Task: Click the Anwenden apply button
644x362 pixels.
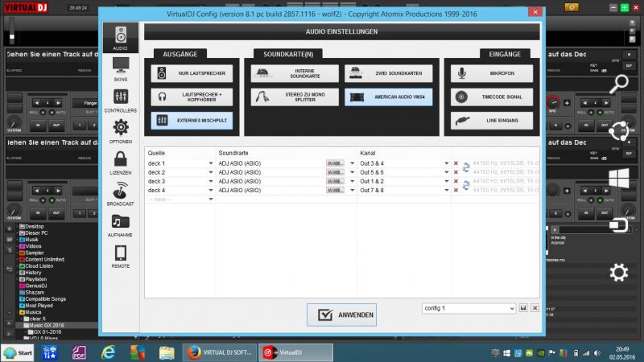Action: point(341,315)
